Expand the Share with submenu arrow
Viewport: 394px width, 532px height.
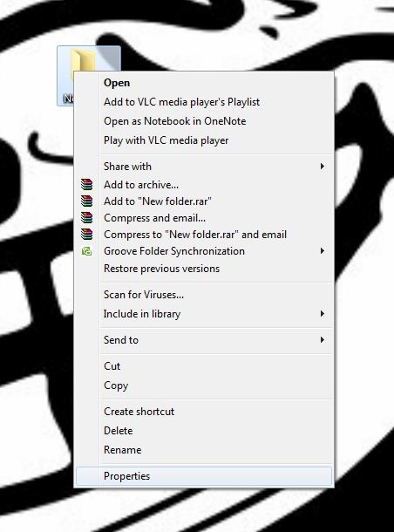323,167
